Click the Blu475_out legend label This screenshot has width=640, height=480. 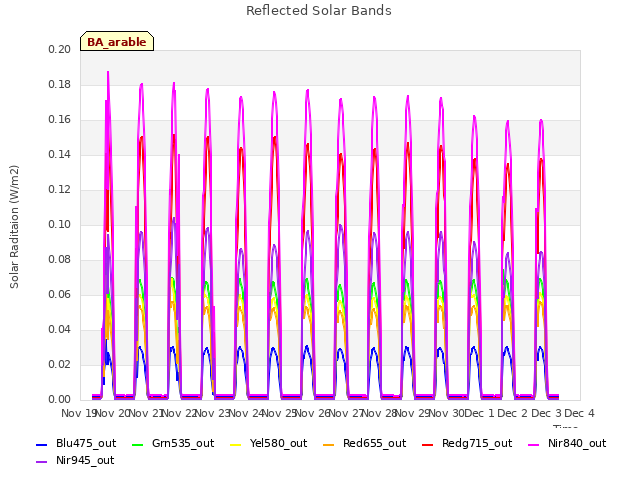pos(86,443)
